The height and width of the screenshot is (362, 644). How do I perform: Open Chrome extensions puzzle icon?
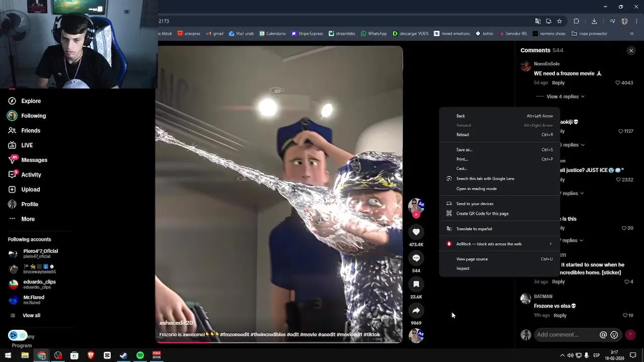pyautogui.click(x=577, y=21)
